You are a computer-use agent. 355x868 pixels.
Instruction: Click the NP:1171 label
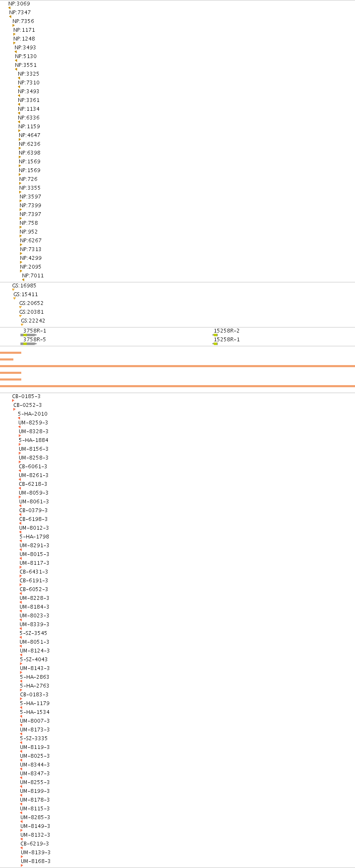click(x=24, y=30)
